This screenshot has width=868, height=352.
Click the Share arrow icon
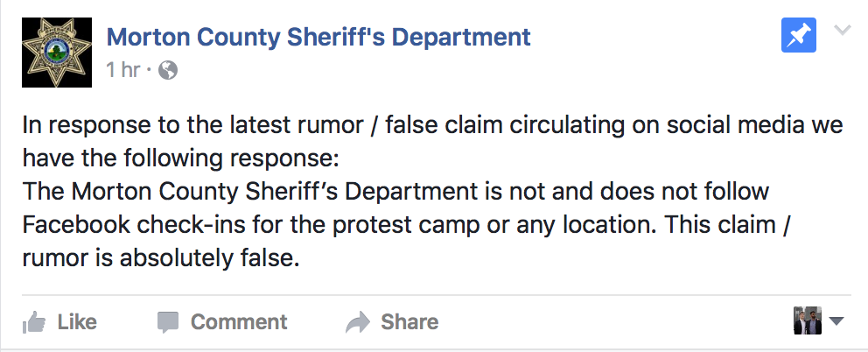(359, 322)
